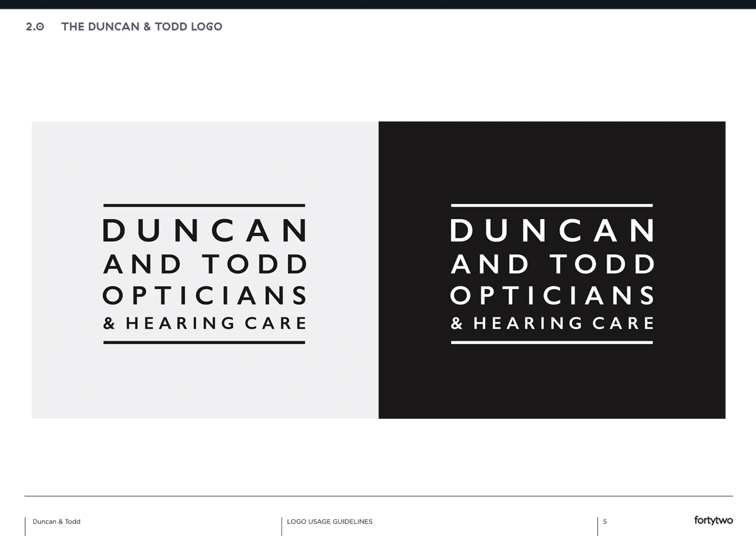Viewport: 756px width, 536px height.
Task: Click "DUNCAN" in the black-on-light logo
Action: pos(205,230)
